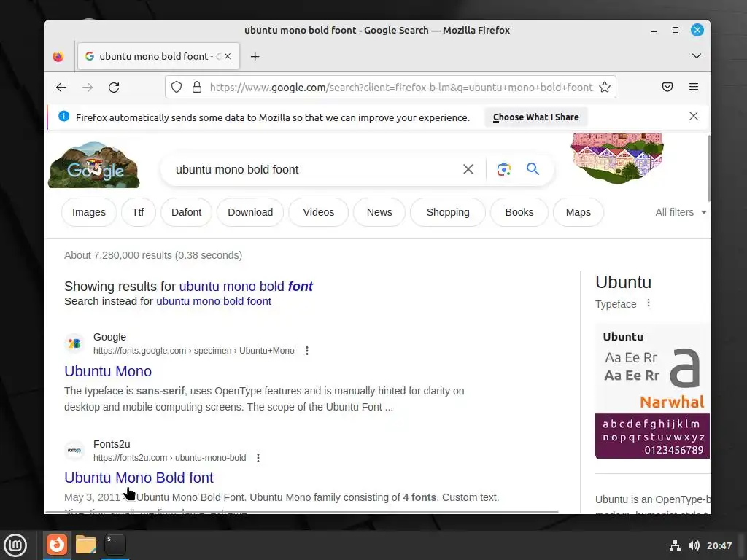Bookmark this page with the star
Image resolution: width=747 pixels, height=560 pixels.
coord(605,87)
